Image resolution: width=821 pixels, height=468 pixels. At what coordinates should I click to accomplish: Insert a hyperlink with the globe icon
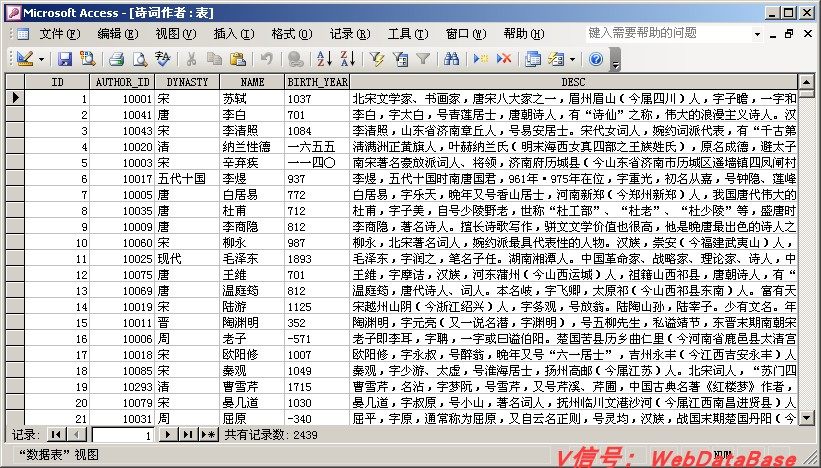(295, 59)
